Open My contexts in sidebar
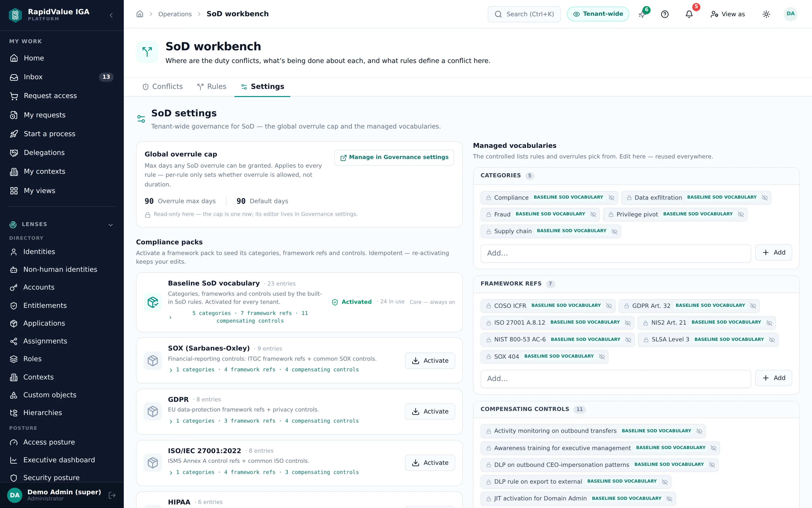 62,171
